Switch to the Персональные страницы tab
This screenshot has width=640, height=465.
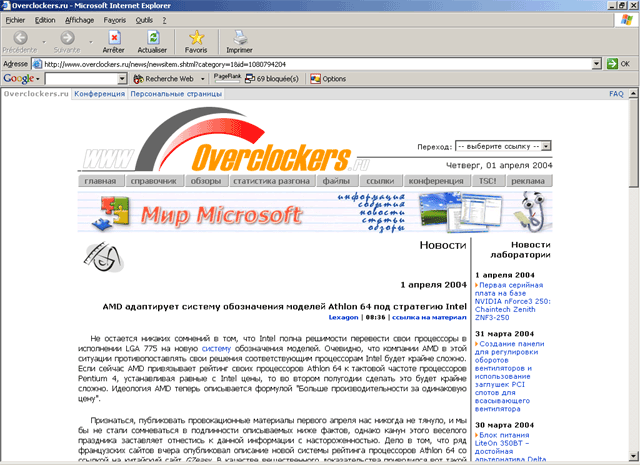pos(176,94)
